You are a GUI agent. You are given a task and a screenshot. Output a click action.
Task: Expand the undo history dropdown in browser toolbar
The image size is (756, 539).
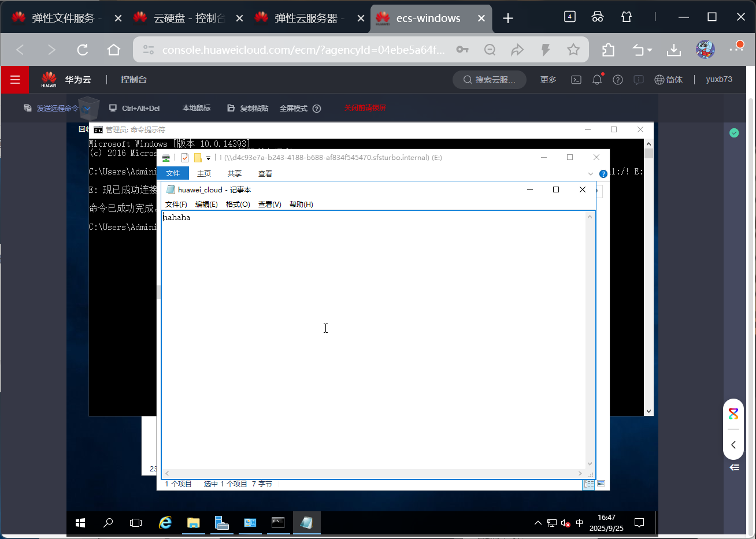coord(650,50)
